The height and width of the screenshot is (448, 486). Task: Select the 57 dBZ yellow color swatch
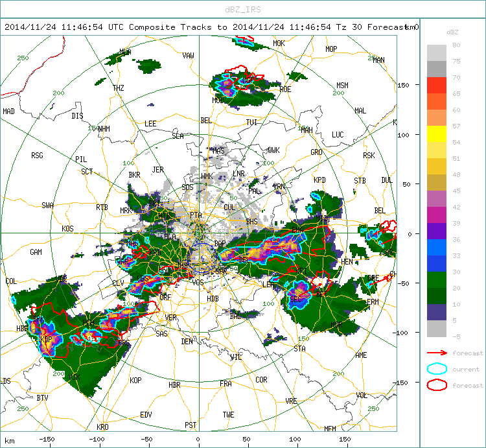(436, 134)
